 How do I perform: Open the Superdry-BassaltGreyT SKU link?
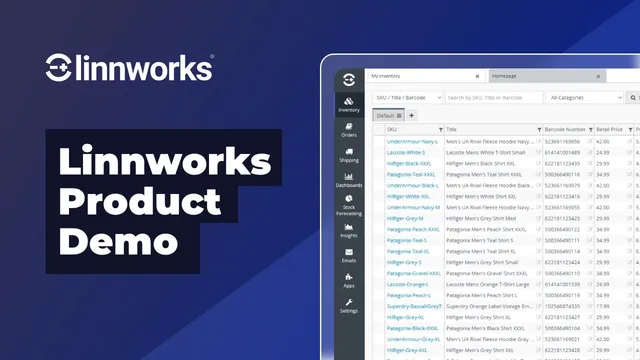(x=414, y=307)
